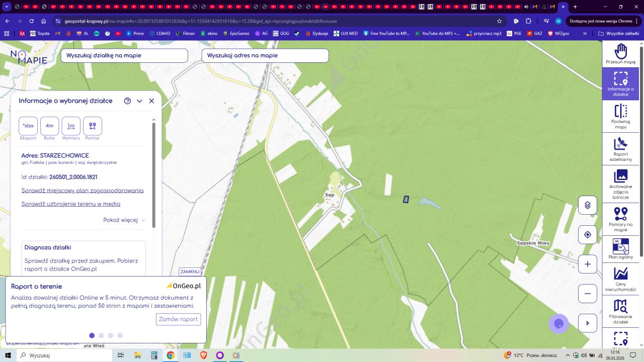Viewport: 644px width, 362px height.
Task: Collapse the parcel information panel chevron
Action: click(139, 101)
